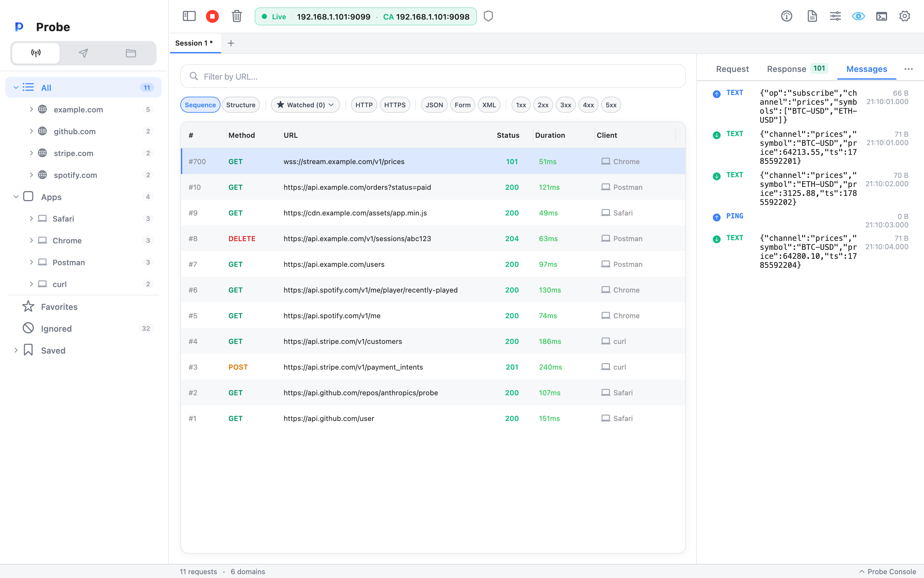Expand the stripe.com domain chevron
The image size is (924, 578).
pos(31,153)
